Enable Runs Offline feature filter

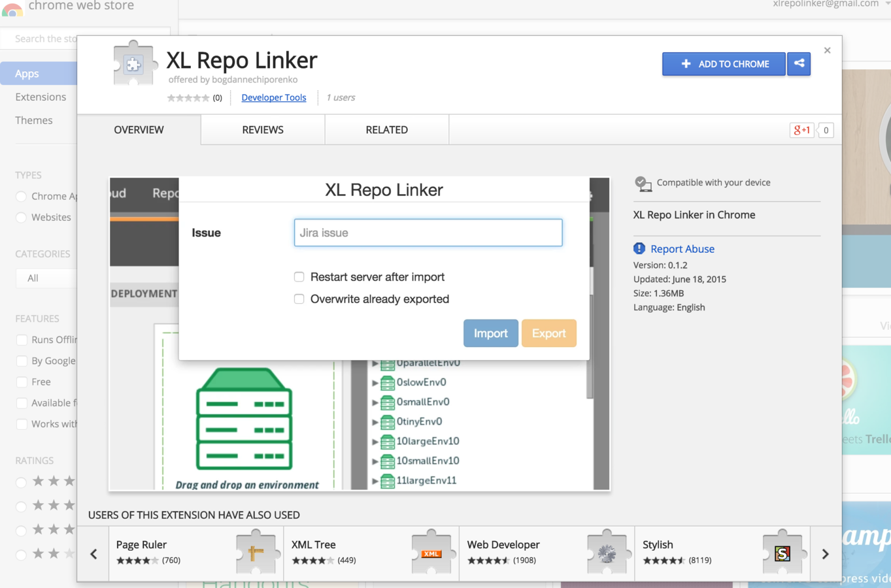pos(22,340)
